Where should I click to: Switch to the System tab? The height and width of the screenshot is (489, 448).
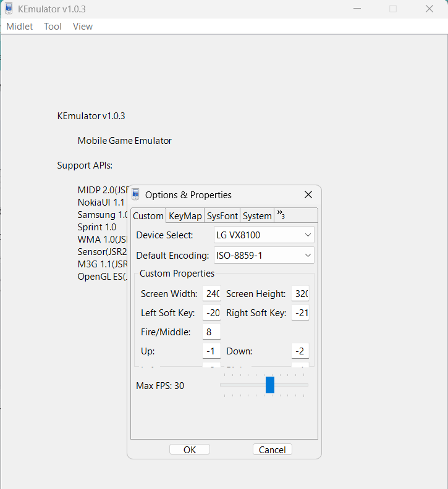click(257, 215)
